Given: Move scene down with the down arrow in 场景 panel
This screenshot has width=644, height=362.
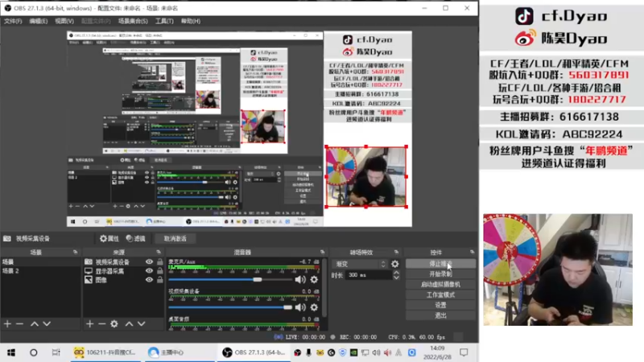Looking at the screenshot, I should 47,324.
